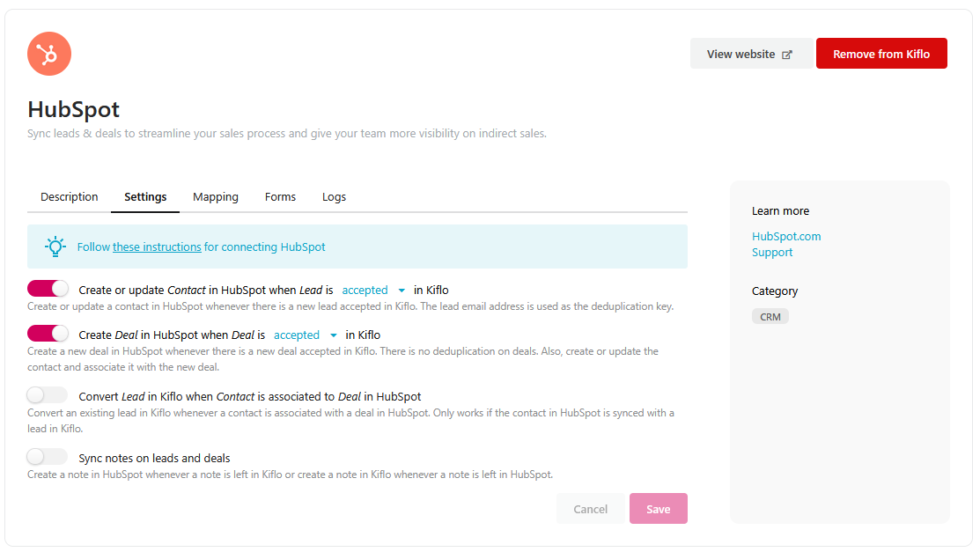Click the 'Learn more' heading

click(x=780, y=211)
